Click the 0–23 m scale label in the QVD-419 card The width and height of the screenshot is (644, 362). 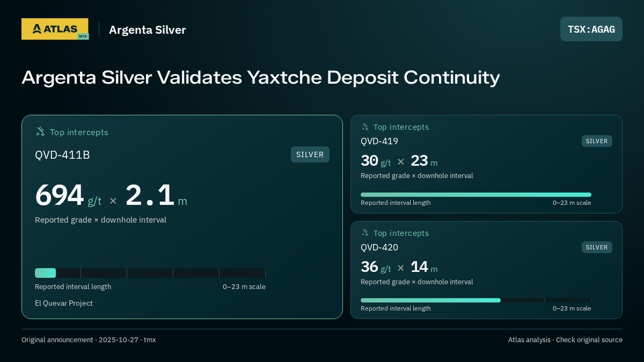point(572,203)
